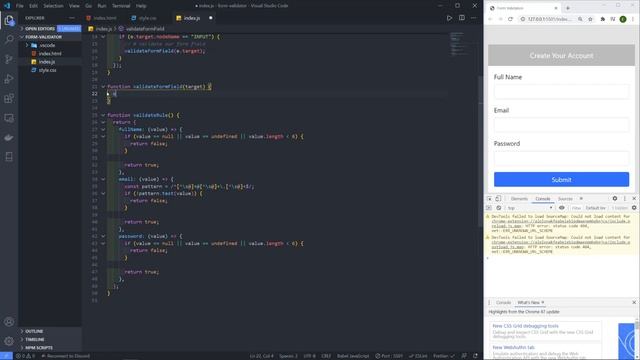Focus the Password input field

pyautogui.click(x=561, y=158)
